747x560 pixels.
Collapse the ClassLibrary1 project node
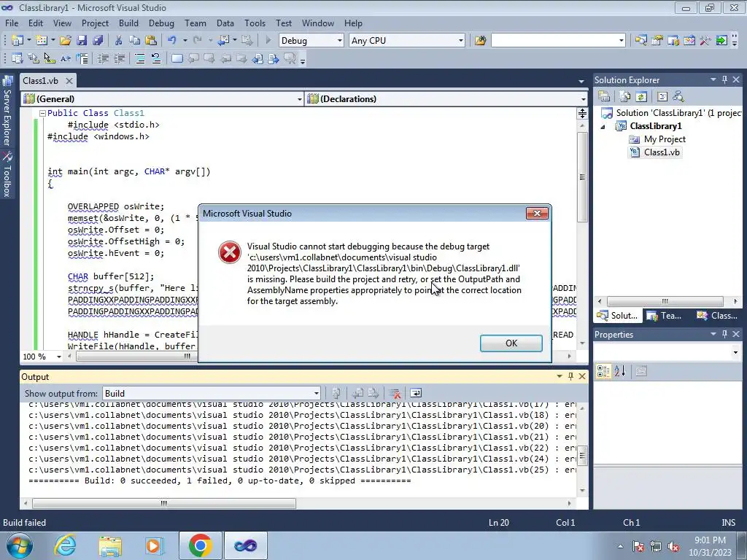[603, 126]
